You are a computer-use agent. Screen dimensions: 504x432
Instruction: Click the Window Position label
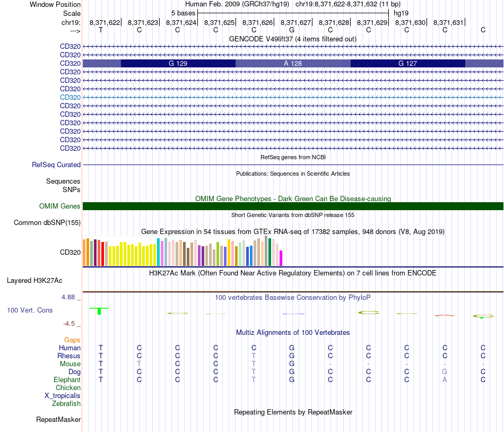click(x=55, y=4)
